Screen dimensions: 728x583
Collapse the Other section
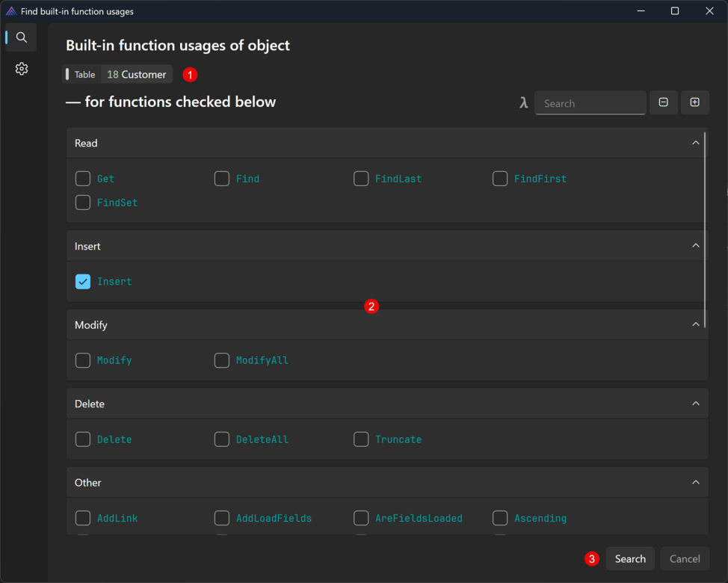695,483
